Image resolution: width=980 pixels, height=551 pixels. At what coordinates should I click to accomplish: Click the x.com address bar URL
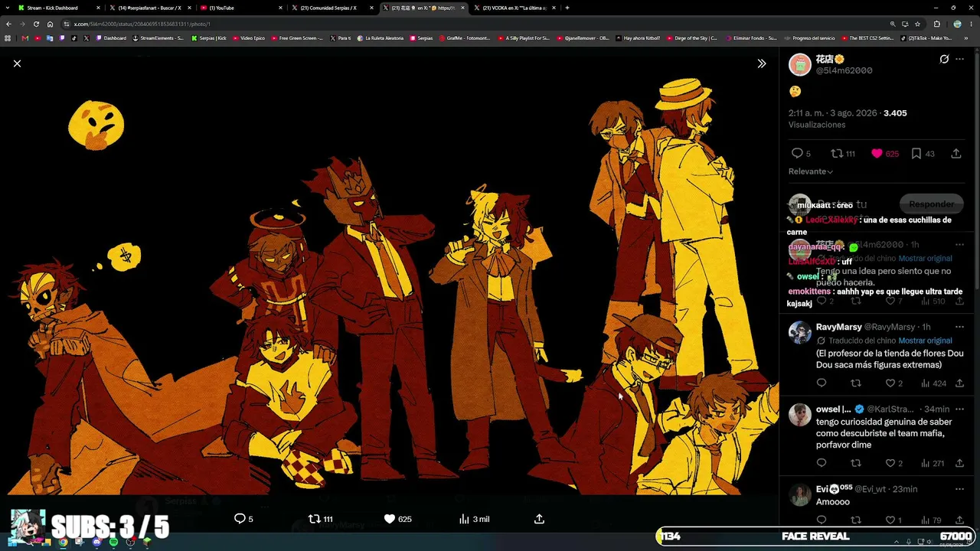[x=142, y=24]
